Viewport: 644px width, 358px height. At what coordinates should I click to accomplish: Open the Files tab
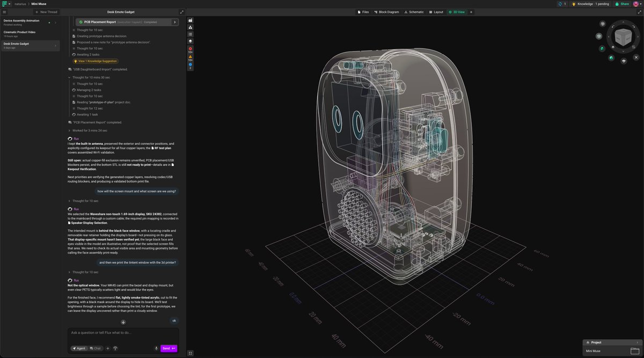363,12
